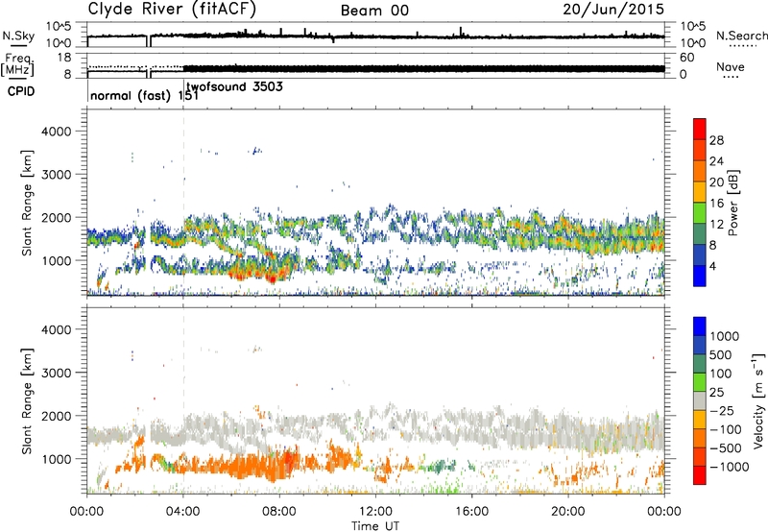Click the 'Clyde River (fitACF)' title text
This screenshot has height=532, width=768.
pos(172,10)
